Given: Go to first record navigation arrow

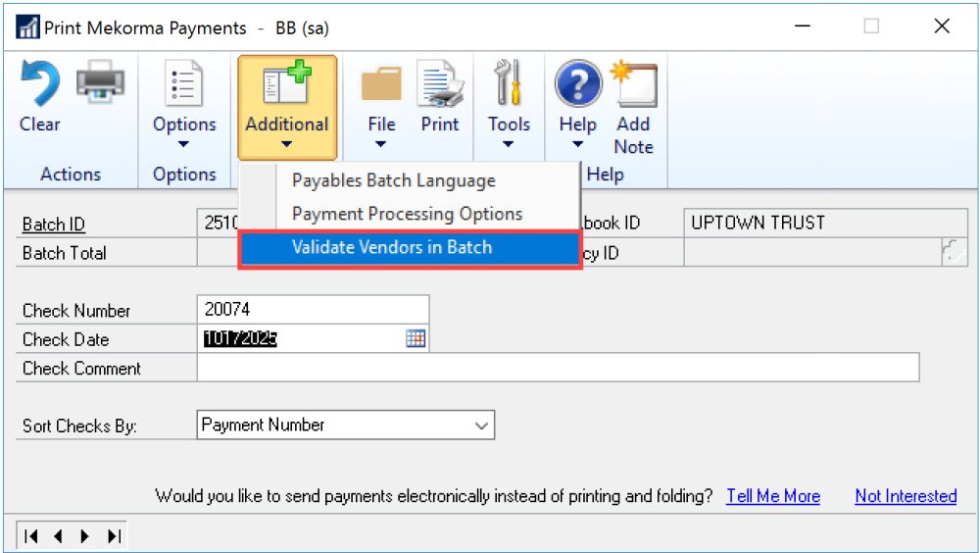Looking at the screenshot, I should pos(31,536).
